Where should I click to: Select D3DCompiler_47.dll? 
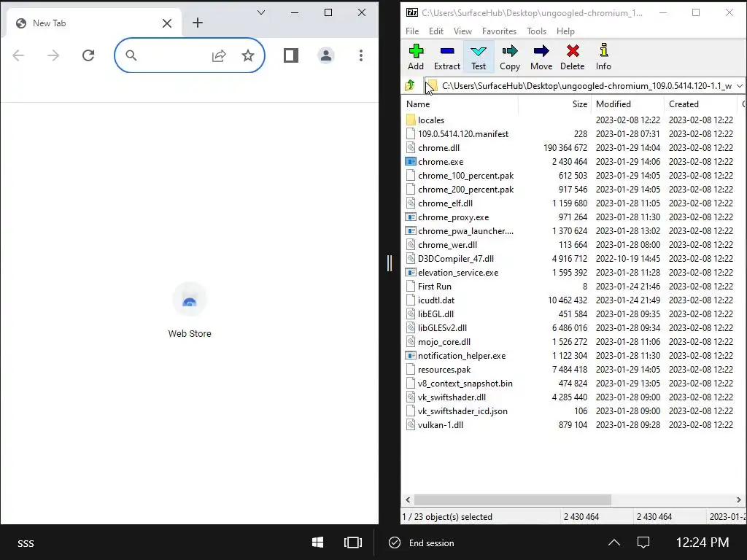pyautogui.click(x=455, y=259)
